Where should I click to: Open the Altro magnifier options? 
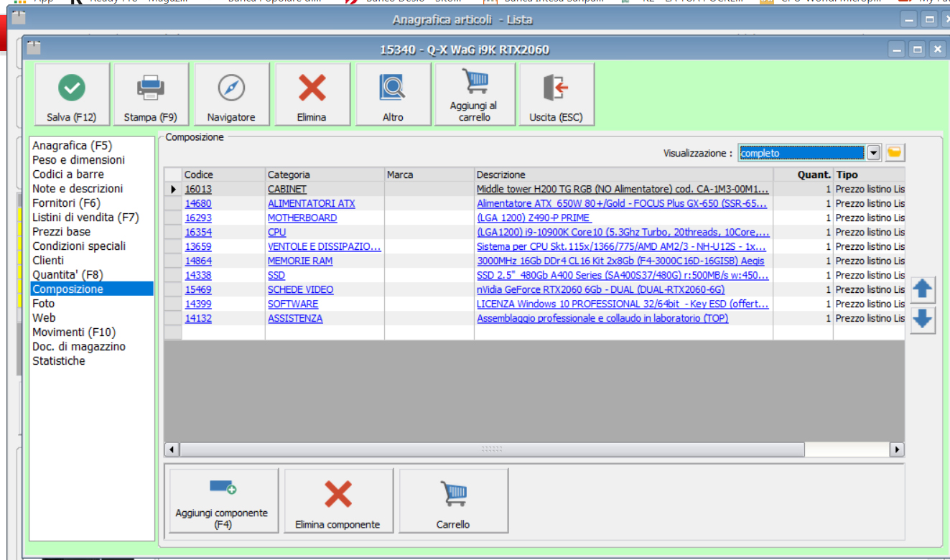[393, 94]
